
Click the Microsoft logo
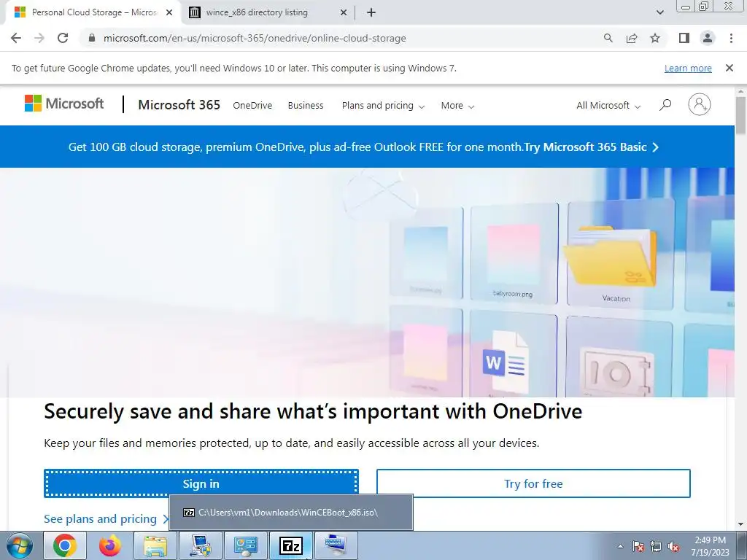pos(64,104)
